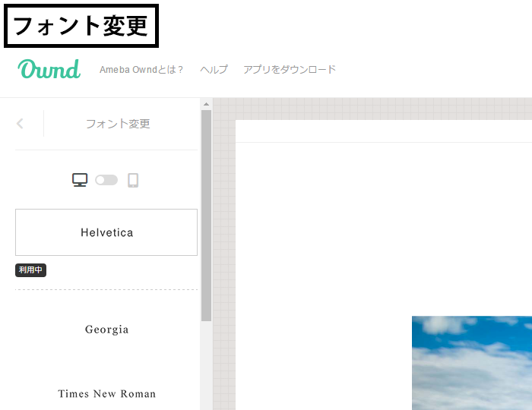The height and width of the screenshot is (410, 532).
Task: Click the アプリをダウンロード link
Action: [290, 70]
